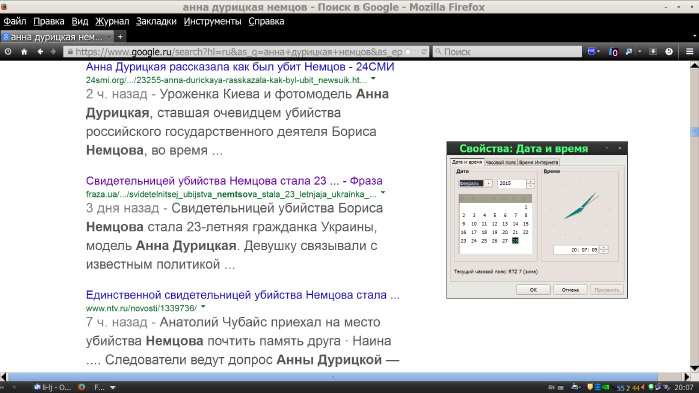Click the search magnifier icon in Поиск box

[438, 52]
